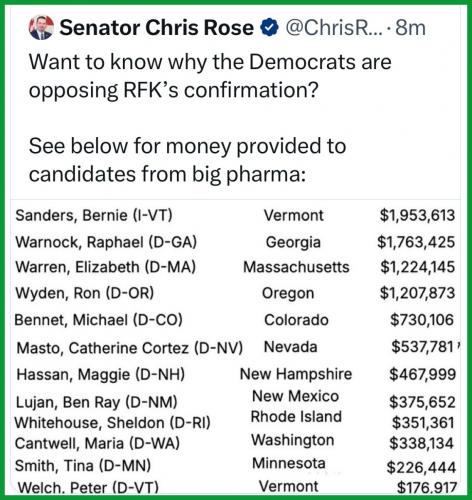
Task: Click the Senator Chris Rose profile avatar
Action: 41,27
